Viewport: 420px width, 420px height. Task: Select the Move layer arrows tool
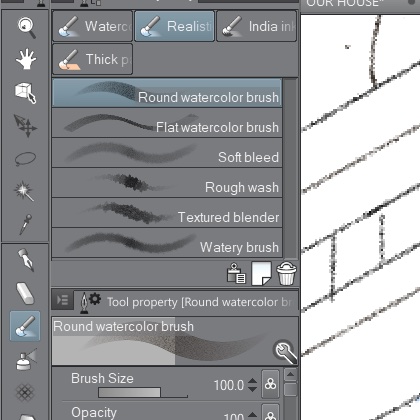[x=26, y=126]
